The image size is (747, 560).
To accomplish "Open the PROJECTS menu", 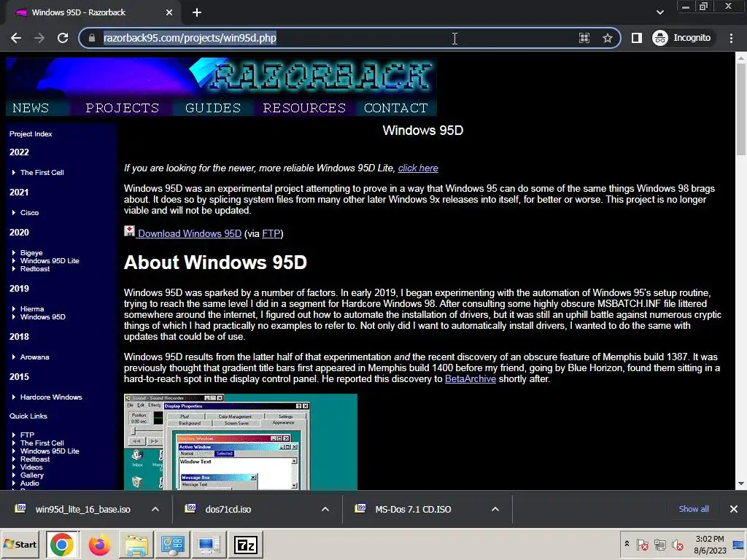I will pyautogui.click(x=123, y=108).
